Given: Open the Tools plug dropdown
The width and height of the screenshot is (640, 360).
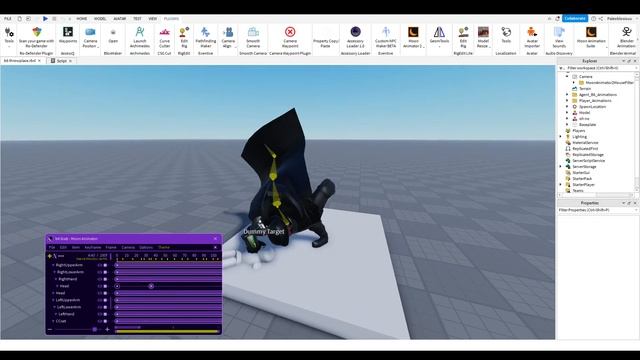Looking at the screenshot, I should coord(9,36).
